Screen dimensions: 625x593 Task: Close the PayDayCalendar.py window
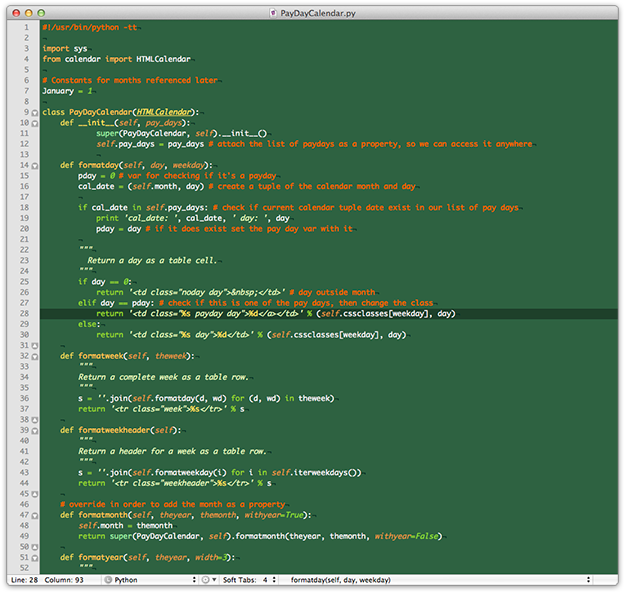16,13
